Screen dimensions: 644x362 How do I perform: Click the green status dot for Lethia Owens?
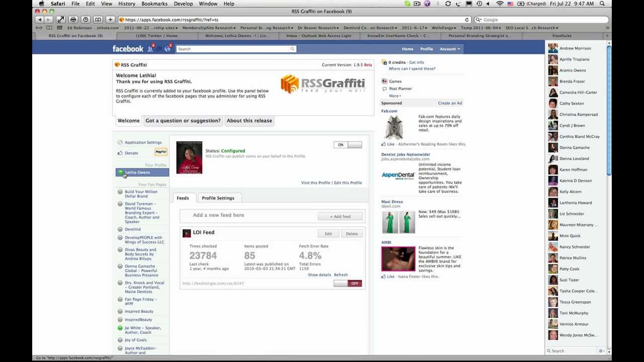coord(120,172)
